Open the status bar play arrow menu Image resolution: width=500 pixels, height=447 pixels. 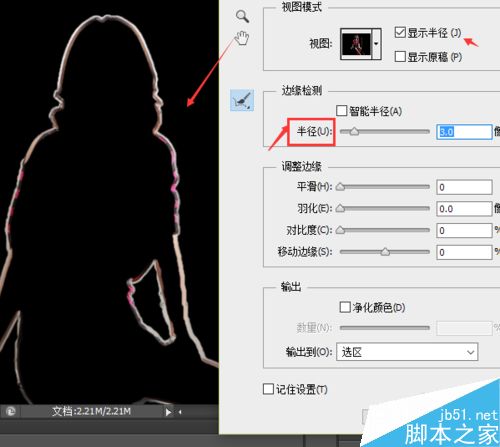pos(168,412)
